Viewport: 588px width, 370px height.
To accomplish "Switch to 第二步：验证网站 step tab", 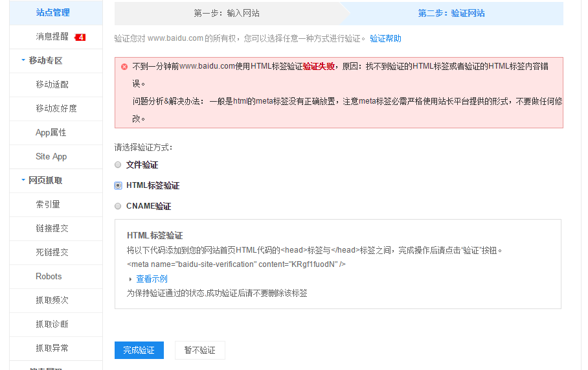I will [451, 13].
